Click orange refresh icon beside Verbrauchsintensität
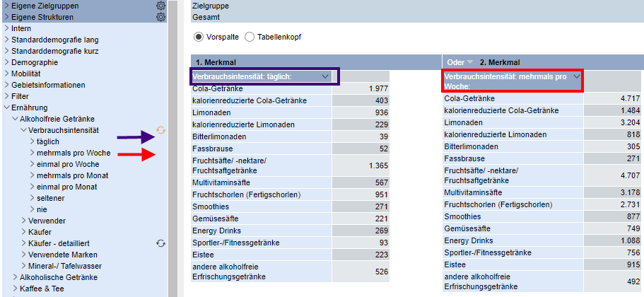The width and height of the screenshot is (644, 297). [160, 130]
